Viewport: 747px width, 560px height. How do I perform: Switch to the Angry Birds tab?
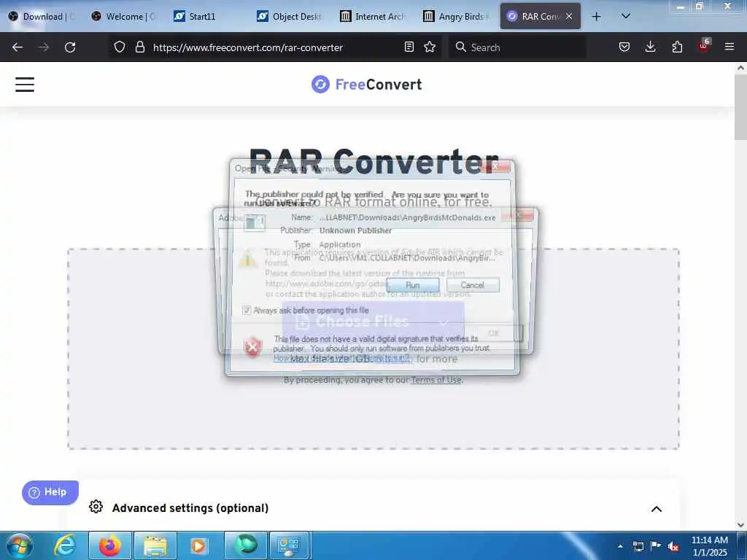[457, 17]
